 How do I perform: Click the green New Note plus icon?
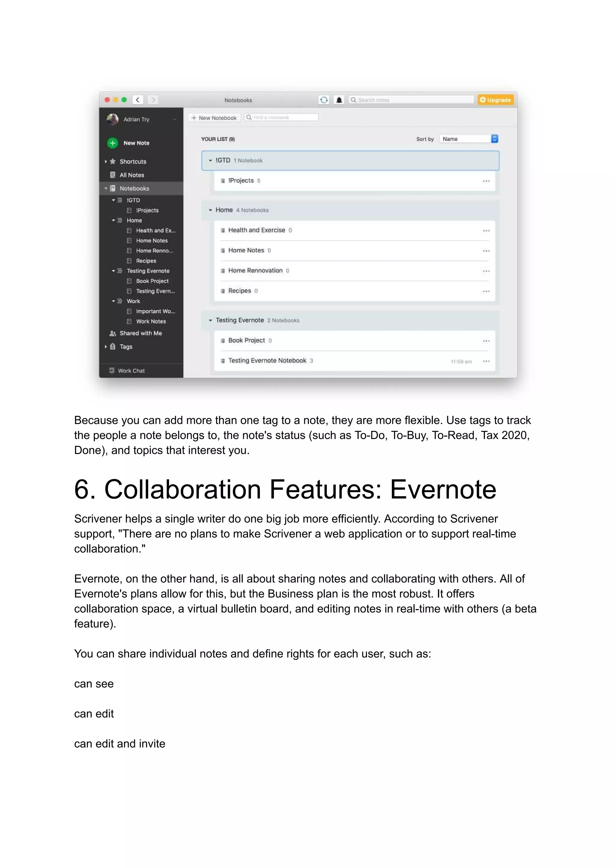[112, 143]
